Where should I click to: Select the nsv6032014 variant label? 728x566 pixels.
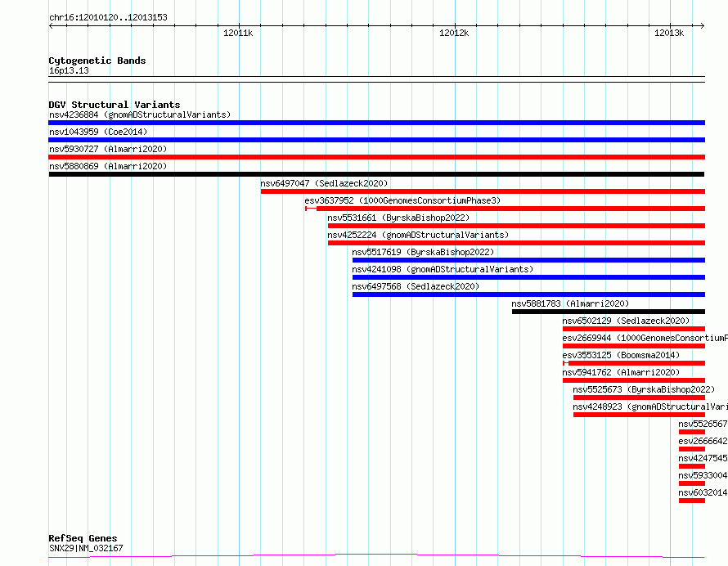[x=703, y=492]
